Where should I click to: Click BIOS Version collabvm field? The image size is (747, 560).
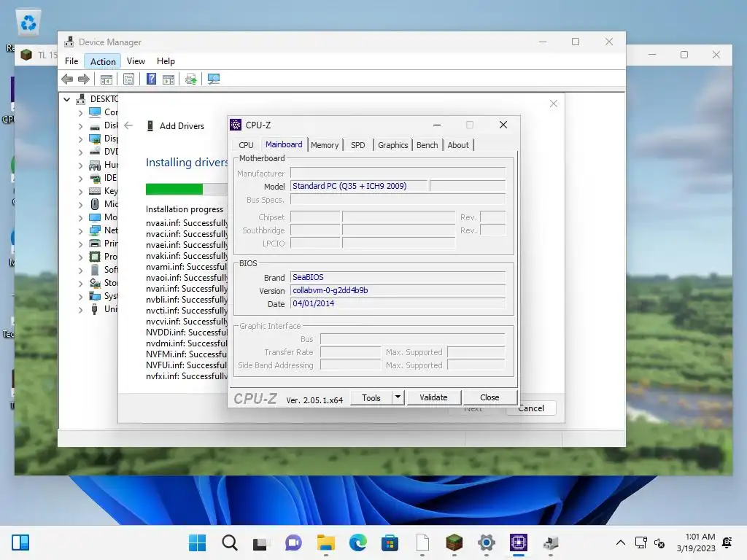398,290
